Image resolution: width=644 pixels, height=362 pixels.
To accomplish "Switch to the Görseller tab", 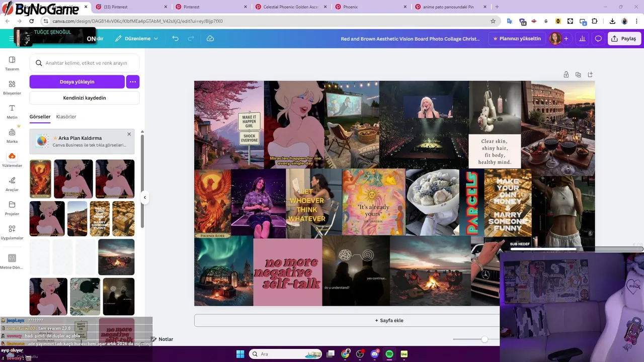I will click(40, 117).
